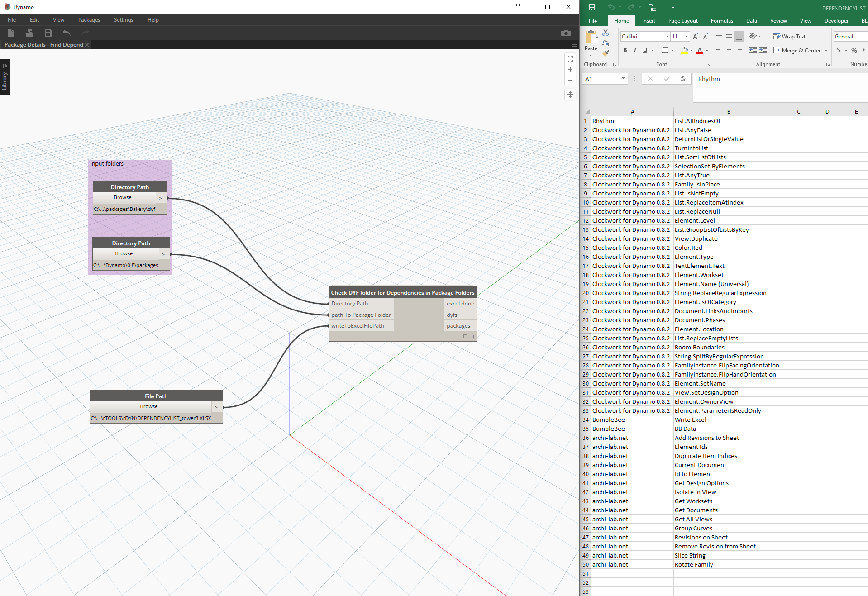The height and width of the screenshot is (596, 868).
Task: Open the font size 11 dropdown
Action: (x=687, y=36)
